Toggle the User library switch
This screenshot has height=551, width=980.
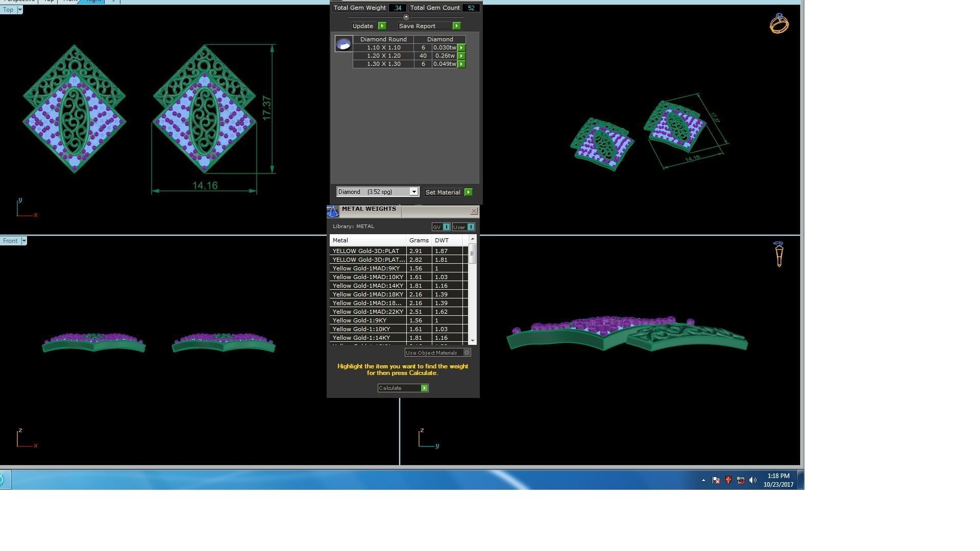coord(471,227)
